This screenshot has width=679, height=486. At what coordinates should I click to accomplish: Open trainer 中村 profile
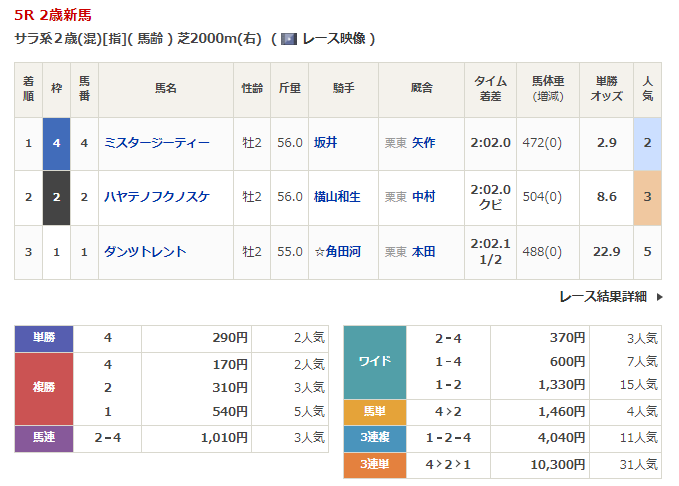point(423,197)
